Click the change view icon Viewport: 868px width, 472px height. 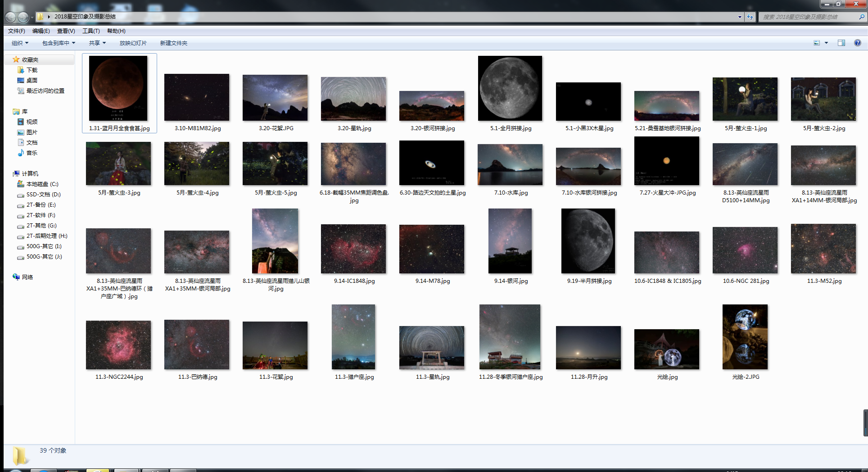[x=817, y=43]
